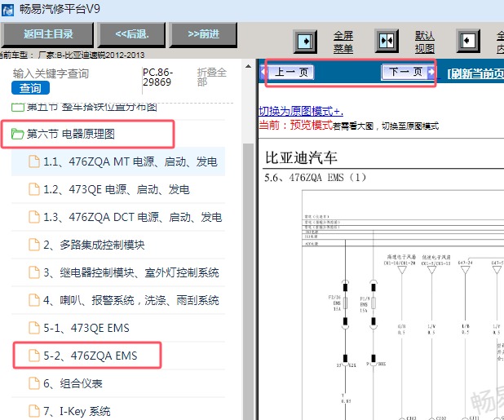
Task: Click the document icon beside 多路集成控制模块
Action: (x=34, y=245)
